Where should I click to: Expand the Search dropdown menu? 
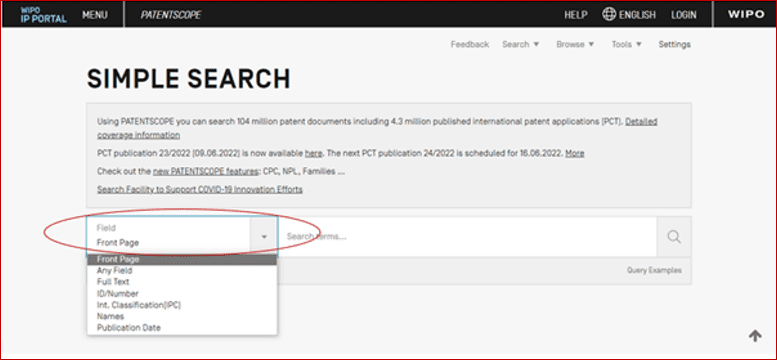click(x=520, y=44)
